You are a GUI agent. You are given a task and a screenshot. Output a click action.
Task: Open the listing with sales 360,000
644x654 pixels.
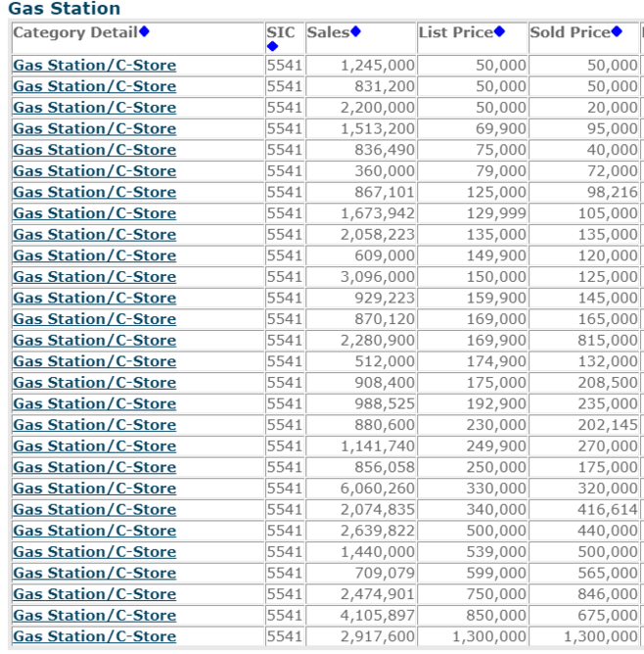94,171
